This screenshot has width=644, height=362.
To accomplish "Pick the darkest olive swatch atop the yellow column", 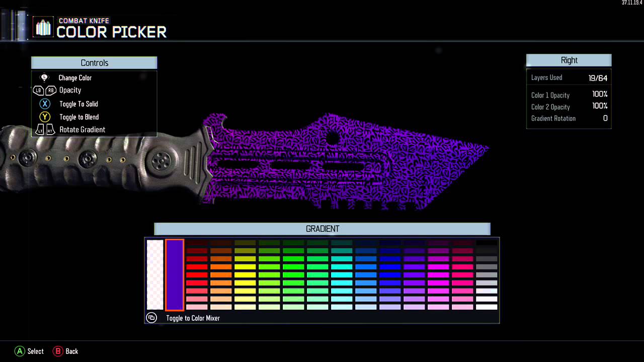I will click(x=245, y=243).
